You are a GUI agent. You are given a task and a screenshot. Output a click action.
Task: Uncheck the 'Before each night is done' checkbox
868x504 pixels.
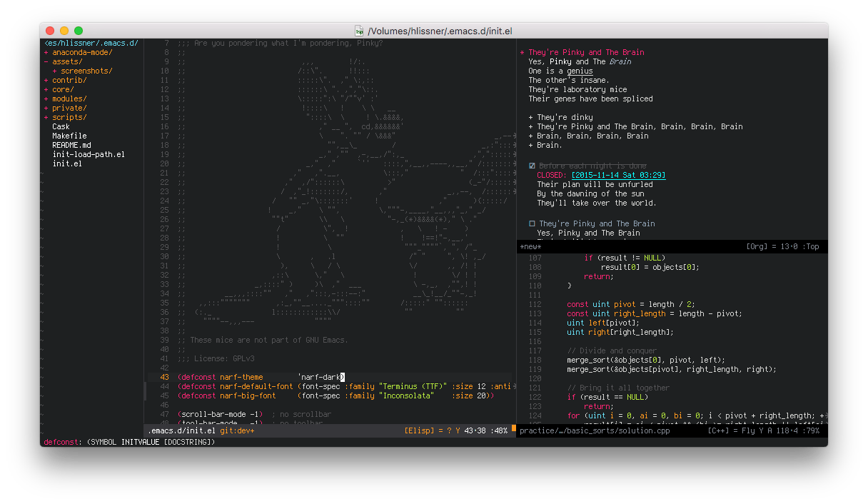click(x=532, y=166)
